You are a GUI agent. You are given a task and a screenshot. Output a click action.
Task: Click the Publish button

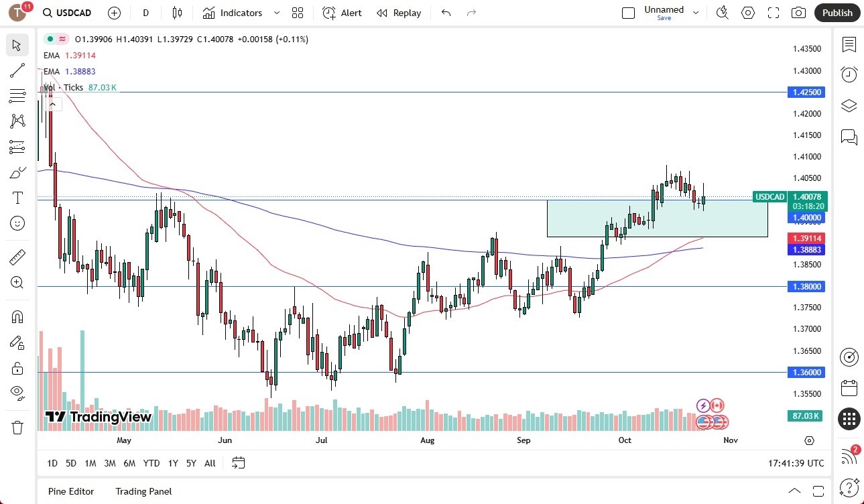point(837,12)
